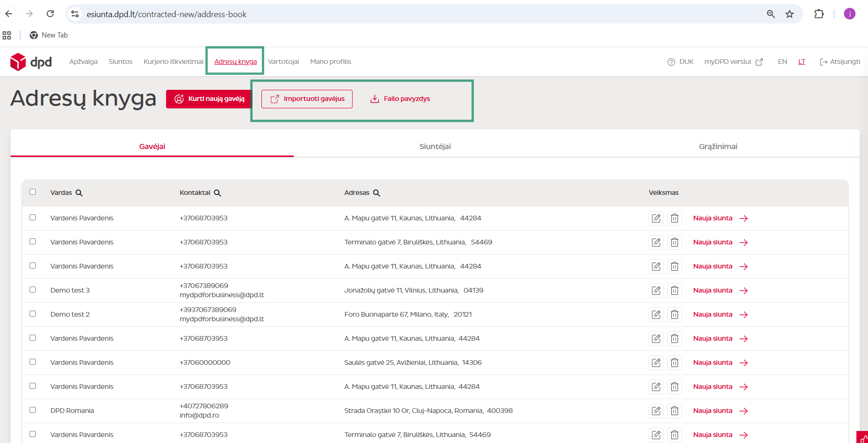Delete the Demo test 2 recipient
Screen dimensions: 868x443
pos(675,314)
